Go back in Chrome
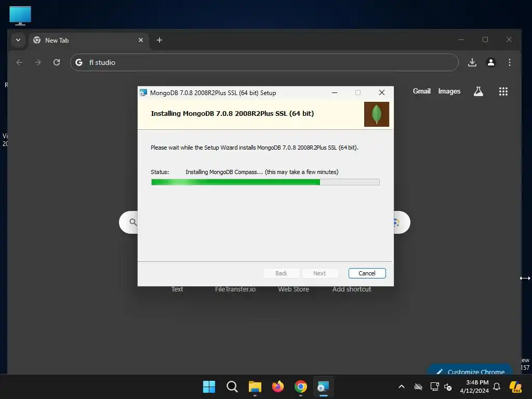Image resolution: width=532 pixels, height=399 pixels. click(19, 62)
